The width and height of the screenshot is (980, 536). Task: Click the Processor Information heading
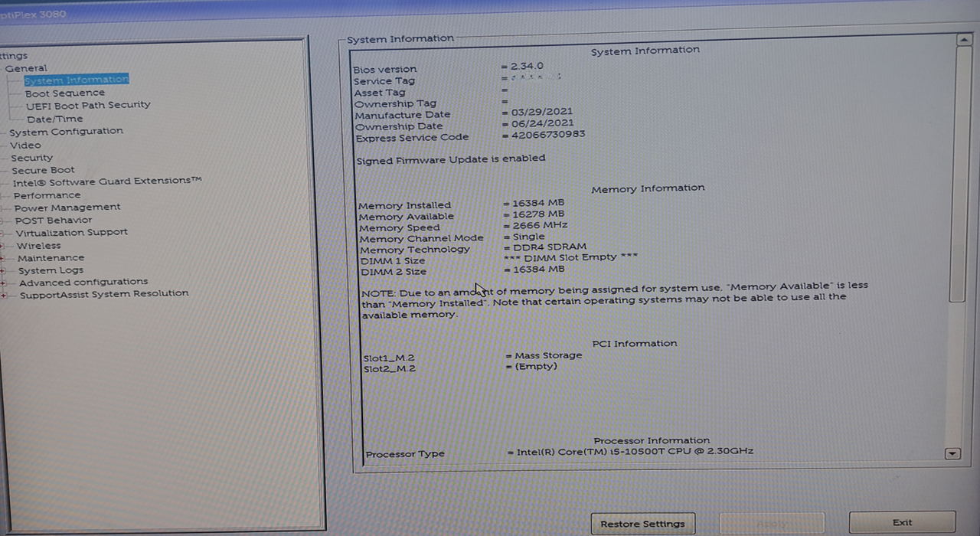[652, 441]
